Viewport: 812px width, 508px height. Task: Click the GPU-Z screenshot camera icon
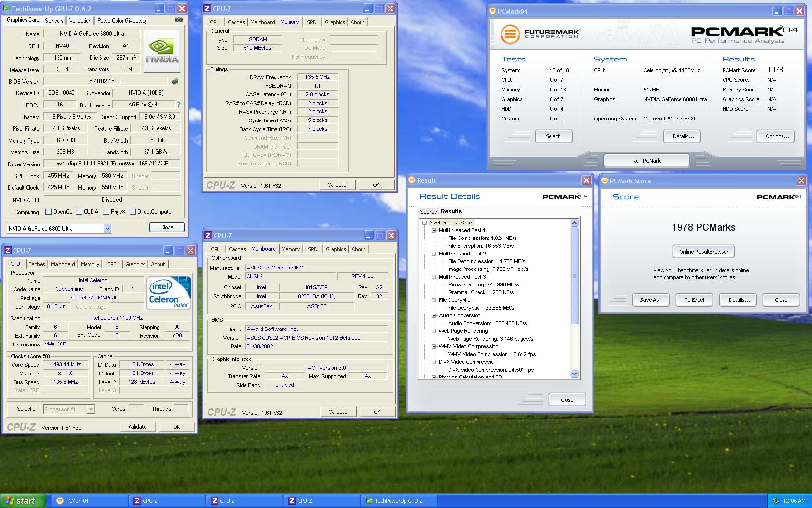[178, 20]
